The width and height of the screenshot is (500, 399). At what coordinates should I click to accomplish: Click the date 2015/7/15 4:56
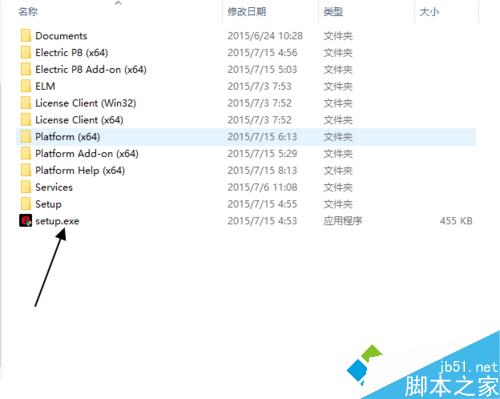click(x=262, y=52)
